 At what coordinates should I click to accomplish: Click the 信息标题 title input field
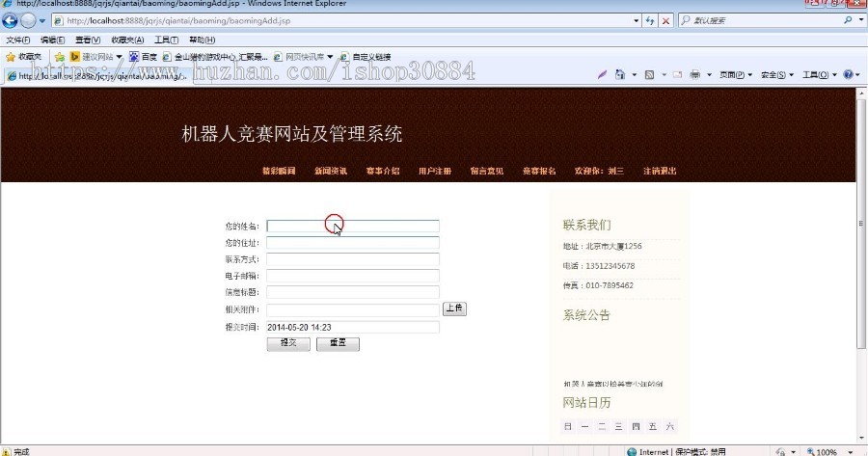[x=353, y=292]
